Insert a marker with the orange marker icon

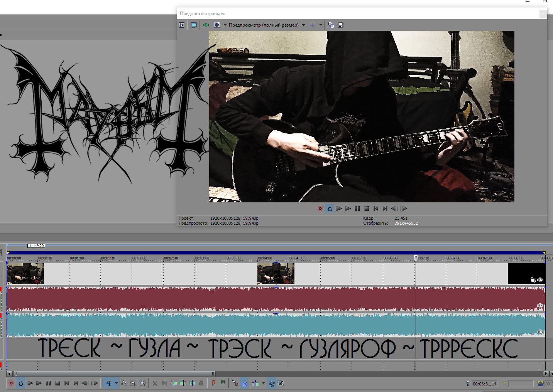tap(213, 383)
